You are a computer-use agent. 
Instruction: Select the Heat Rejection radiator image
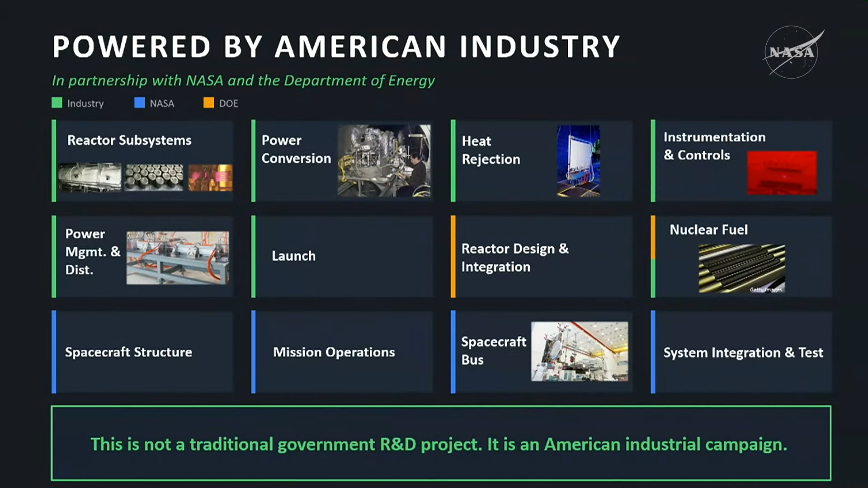(x=578, y=161)
